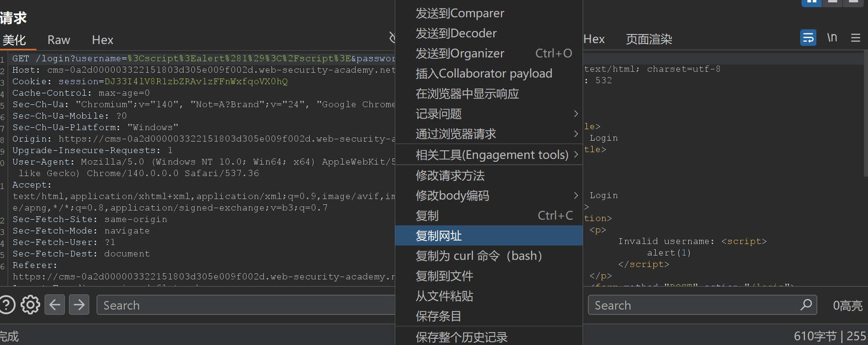Expand 记录问题 submenu

click(x=489, y=113)
